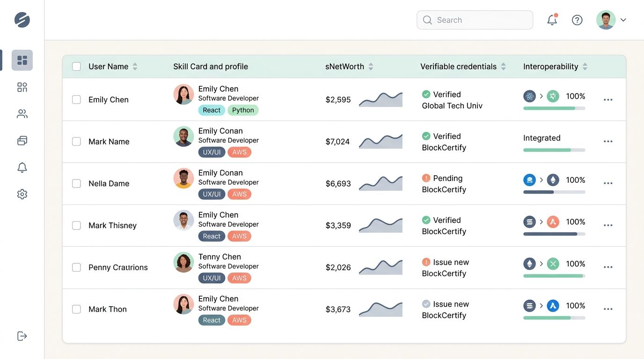
Task: Open the users sidebar icon
Action: (x=22, y=114)
